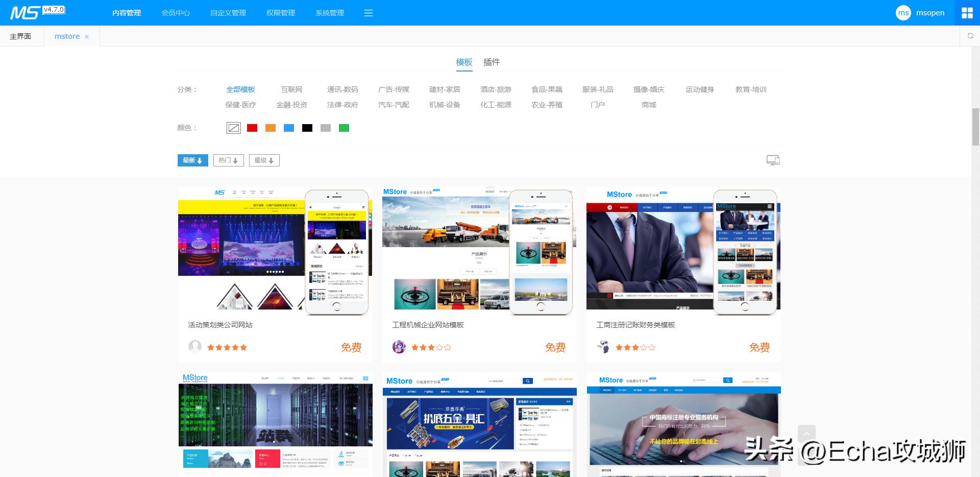Click the msopen avatar icon
Viewport: 980px width, 477px height.
pyautogui.click(x=903, y=13)
